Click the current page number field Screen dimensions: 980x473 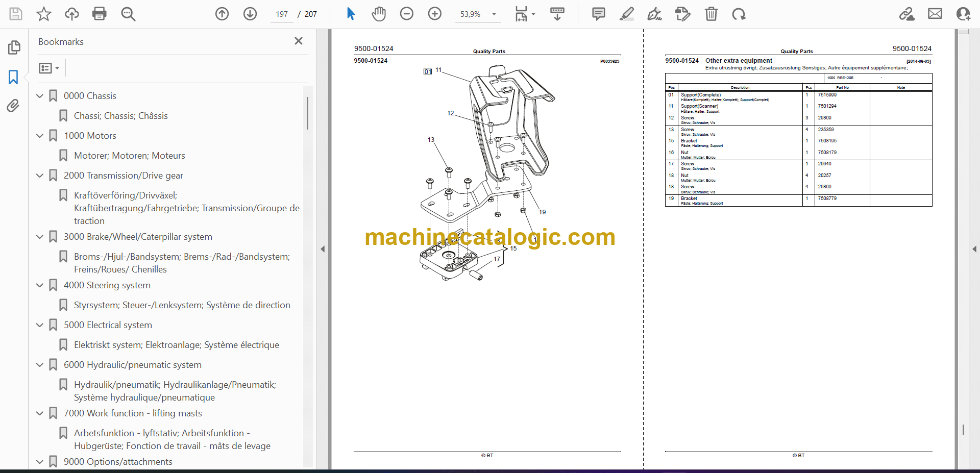click(x=282, y=14)
